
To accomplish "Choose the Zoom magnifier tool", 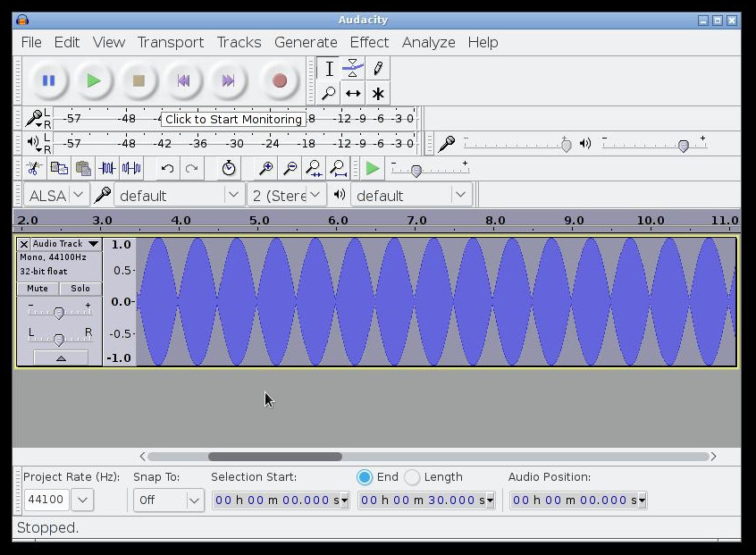I will tap(328, 93).
